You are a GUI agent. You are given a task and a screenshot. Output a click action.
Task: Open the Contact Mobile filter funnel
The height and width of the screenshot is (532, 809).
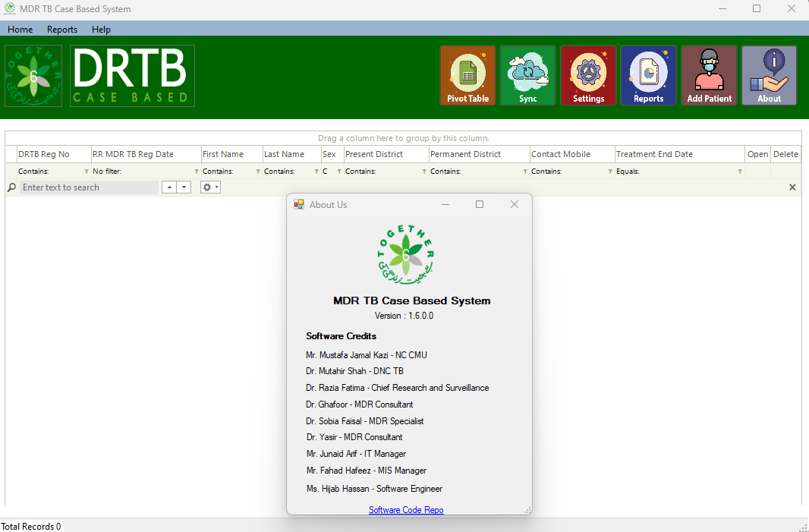[x=610, y=172]
